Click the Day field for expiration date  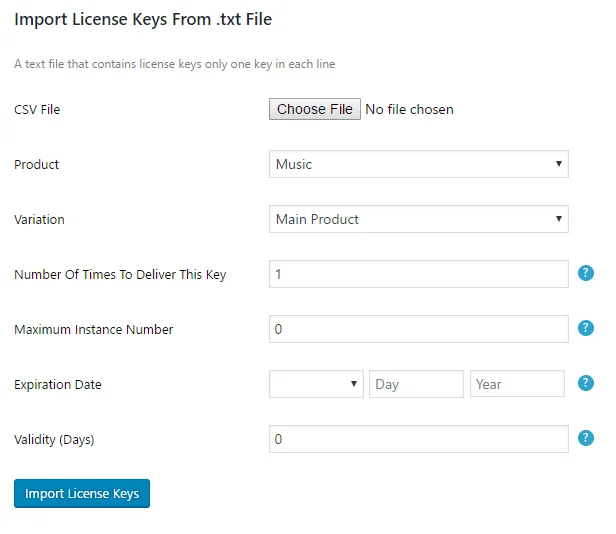pyautogui.click(x=416, y=384)
